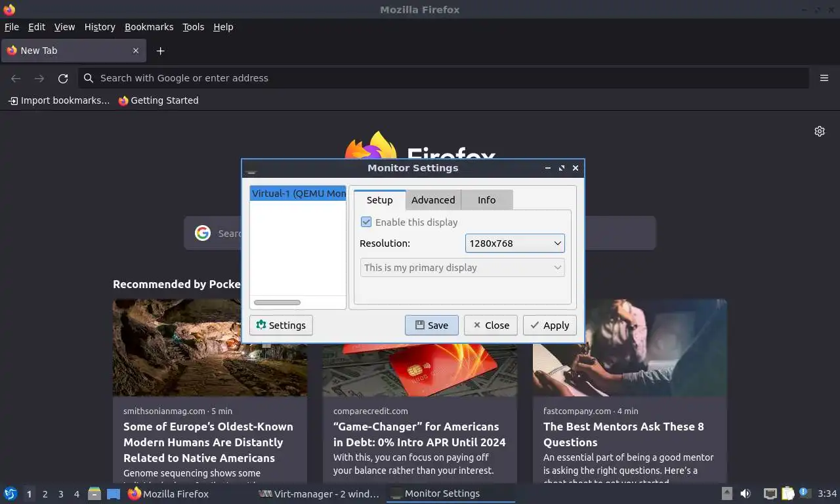840x504 pixels.
Task: Reload page using the refresh icon
Action: (63, 78)
